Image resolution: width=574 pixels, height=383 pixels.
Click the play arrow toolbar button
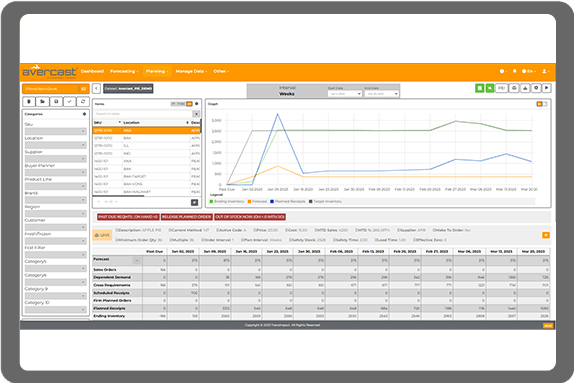(x=547, y=88)
